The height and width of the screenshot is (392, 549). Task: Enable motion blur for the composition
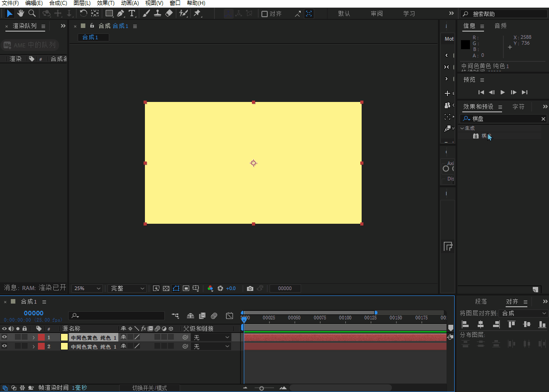[x=214, y=316]
